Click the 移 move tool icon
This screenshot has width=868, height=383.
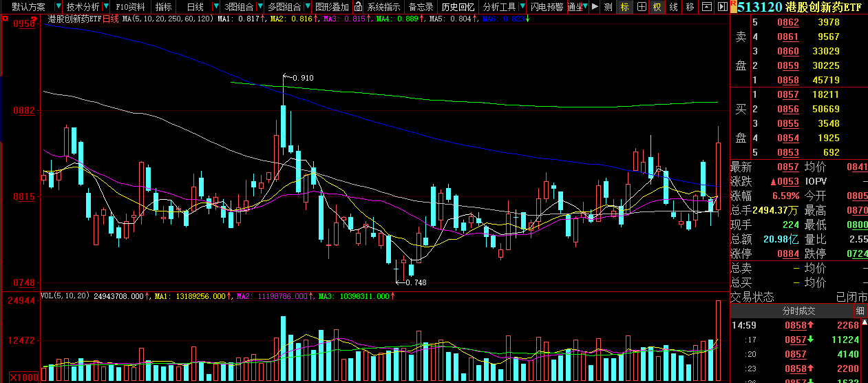[x=690, y=7]
